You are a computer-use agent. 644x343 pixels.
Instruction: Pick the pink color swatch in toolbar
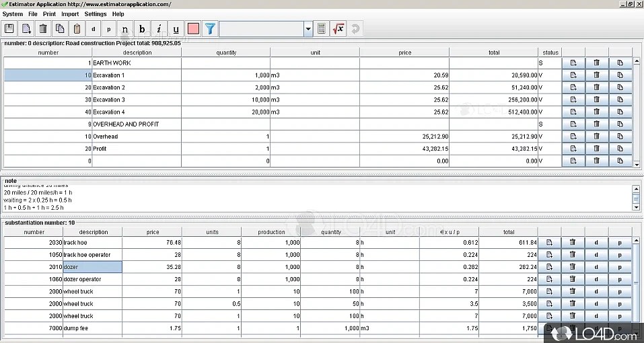click(193, 29)
